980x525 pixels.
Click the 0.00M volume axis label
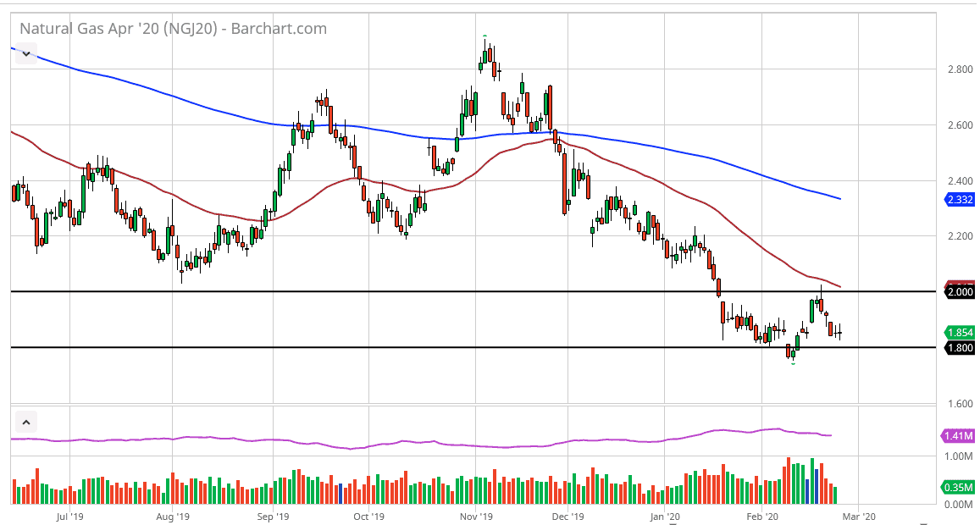click(x=958, y=505)
